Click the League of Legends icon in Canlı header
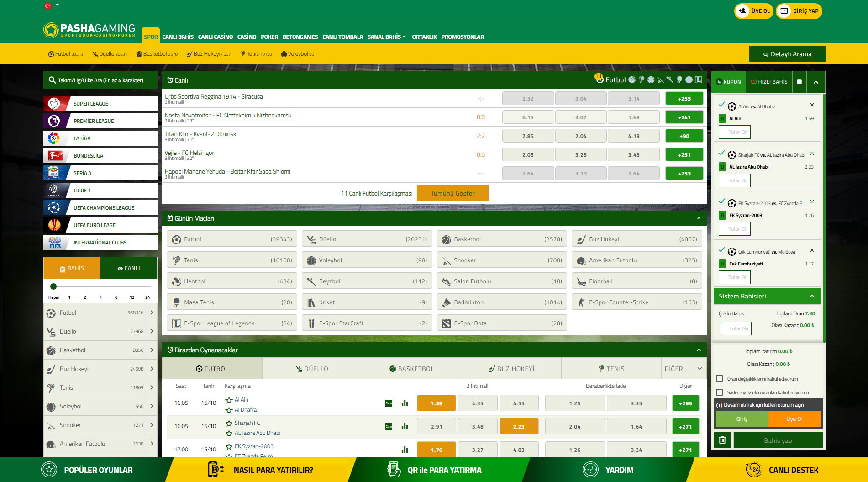Viewport: 868px width, 482px height. 698,80
